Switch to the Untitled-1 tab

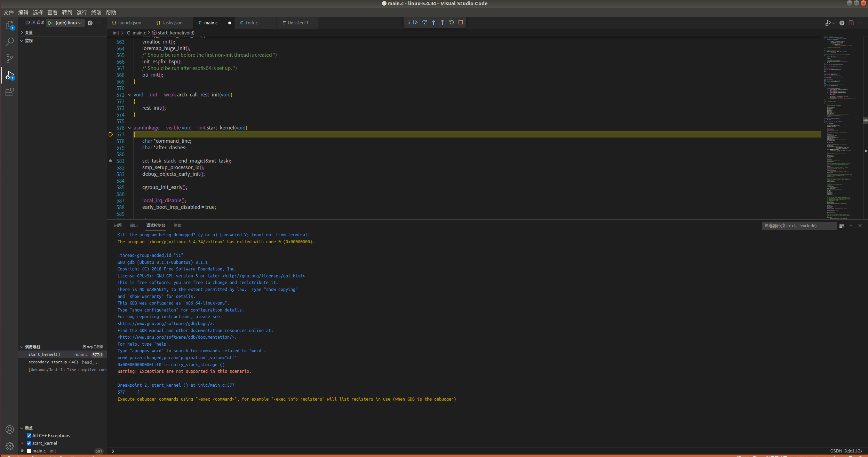pyautogui.click(x=297, y=23)
